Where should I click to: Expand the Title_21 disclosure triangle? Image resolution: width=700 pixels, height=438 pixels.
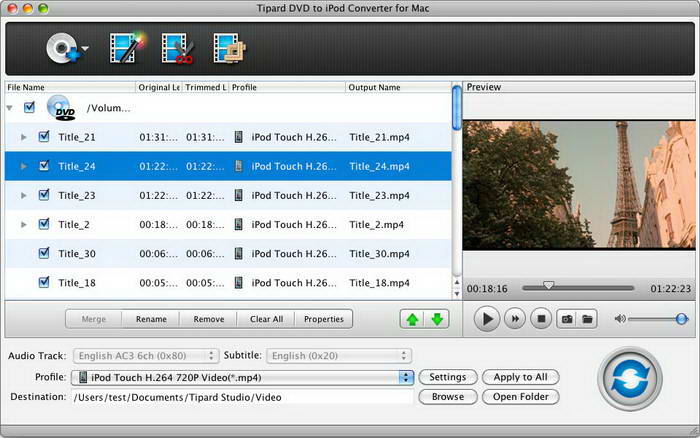(x=24, y=137)
